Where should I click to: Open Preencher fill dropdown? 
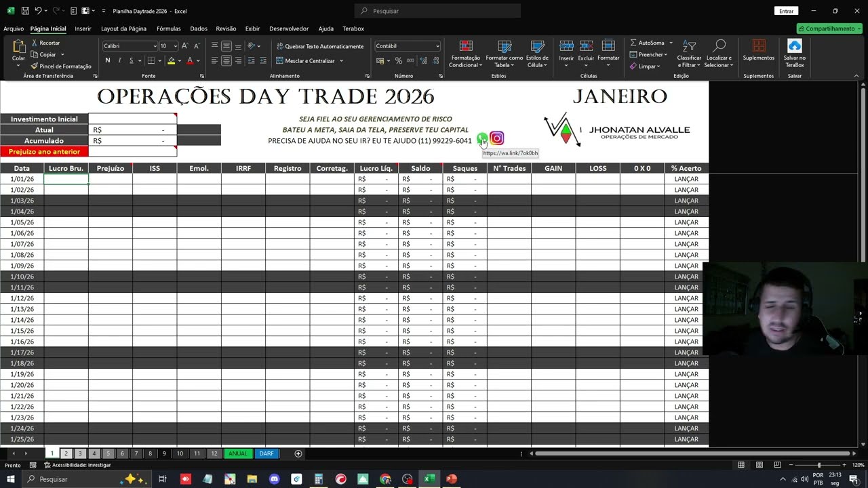pyautogui.click(x=648, y=54)
